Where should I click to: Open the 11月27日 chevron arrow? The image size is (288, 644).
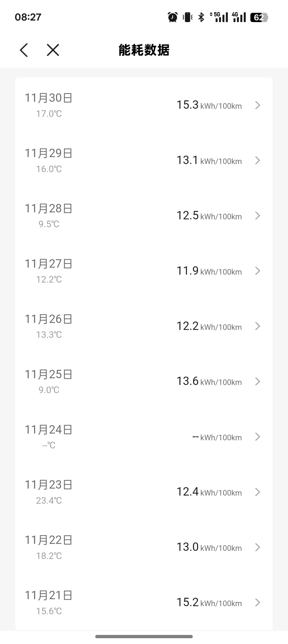pos(257,271)
